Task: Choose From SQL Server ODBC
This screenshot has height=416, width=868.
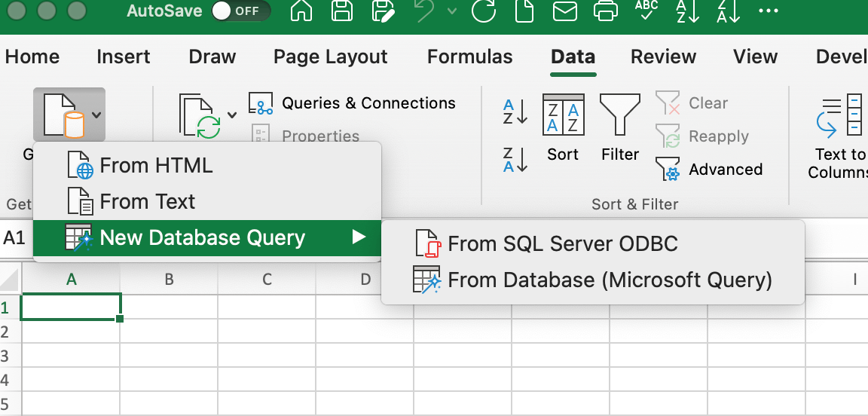Action: coord(593,243)
